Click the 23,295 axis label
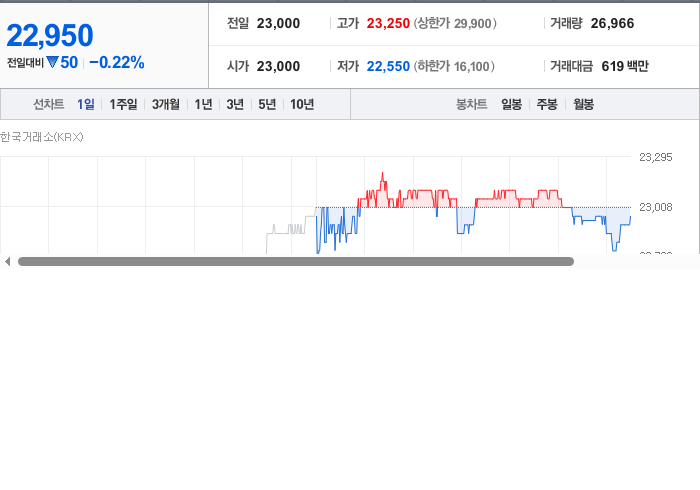Image resolution: width=700 pixels, height=490 pixels. [x=655, y=157]
